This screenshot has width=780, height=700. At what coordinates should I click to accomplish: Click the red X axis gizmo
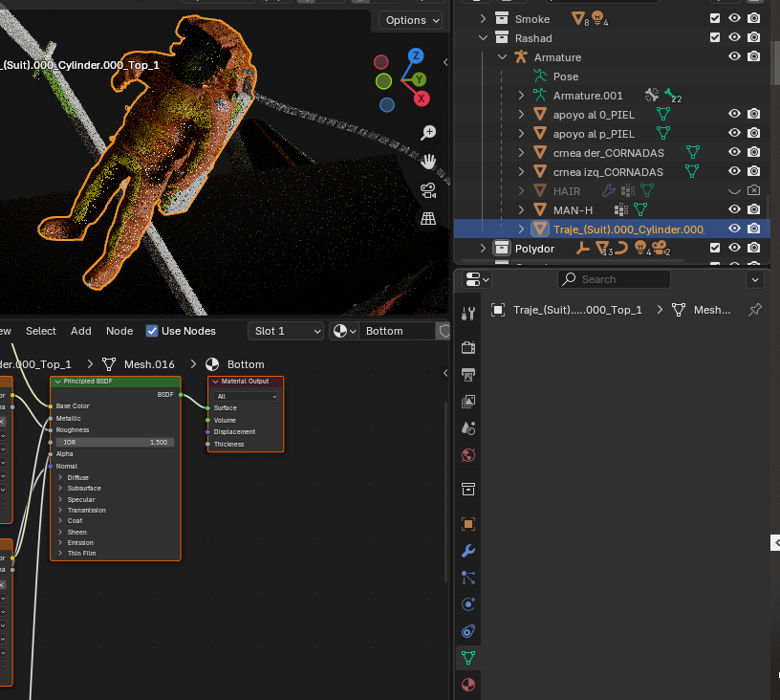click(422, 98)
